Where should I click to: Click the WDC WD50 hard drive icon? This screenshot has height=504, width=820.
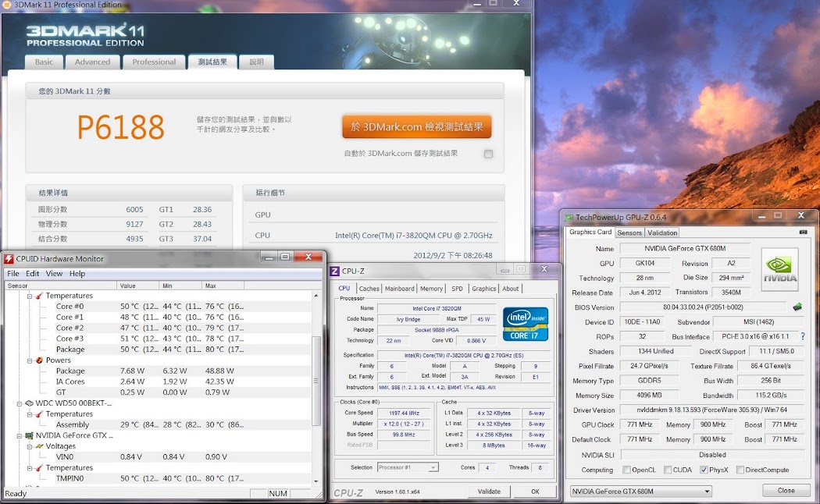30,403
